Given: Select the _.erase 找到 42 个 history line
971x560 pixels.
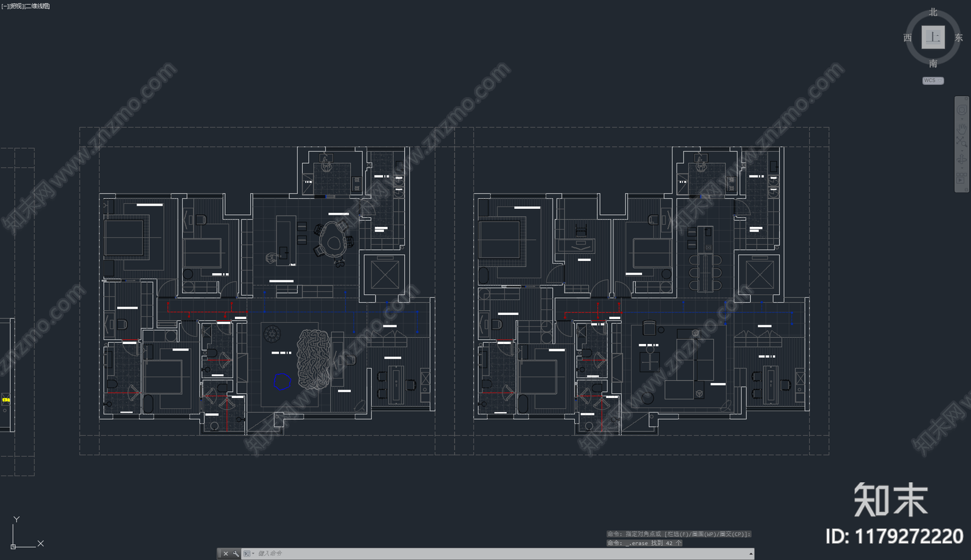Looking at the screenshot, I should pos(645,543).
